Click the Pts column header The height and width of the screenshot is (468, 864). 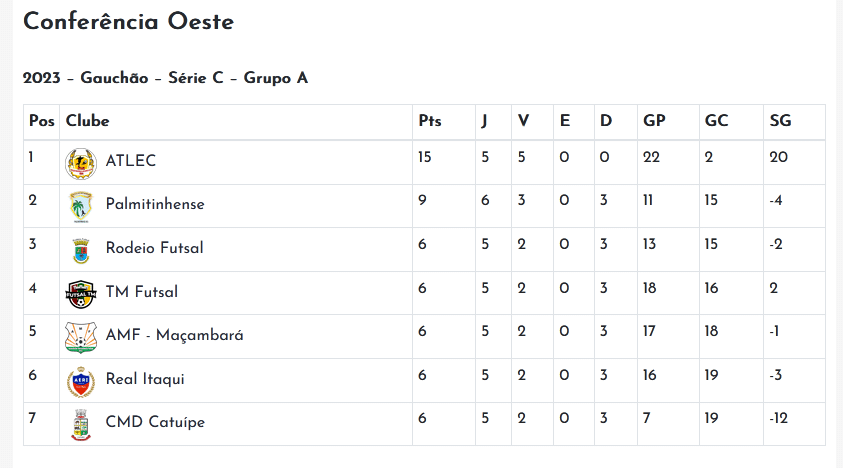tap(430, 121)
